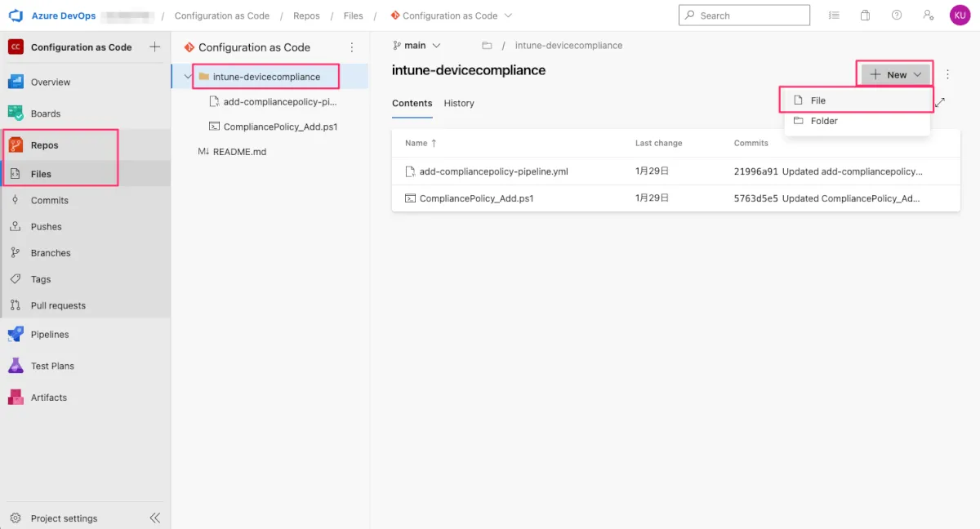Select README.md in the file tree
This screenshot has height=529, width=980.
tap(239, 152)
